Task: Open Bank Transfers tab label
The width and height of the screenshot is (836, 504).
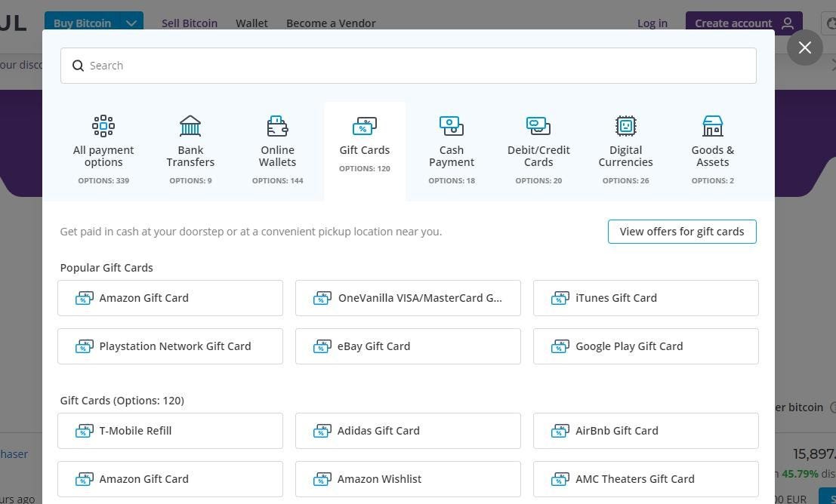Action: pos(190,156)
